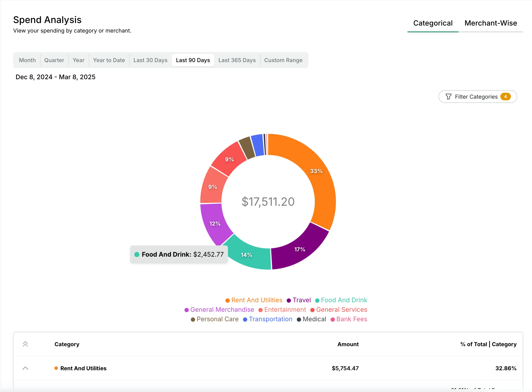Screen dimensions: 532x392
Task: Click the salmon 9% Entertainment segment
Action: coord(213,187)
